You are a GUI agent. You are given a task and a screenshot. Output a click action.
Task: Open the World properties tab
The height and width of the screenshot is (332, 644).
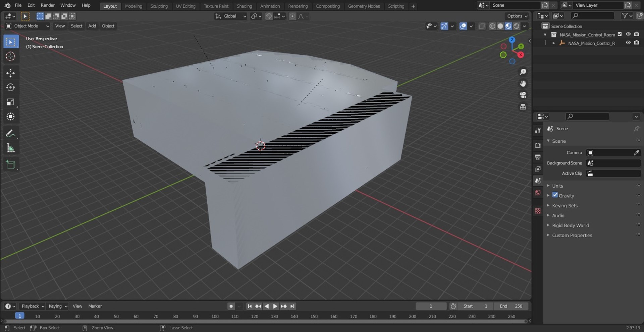tap(538, 193)
